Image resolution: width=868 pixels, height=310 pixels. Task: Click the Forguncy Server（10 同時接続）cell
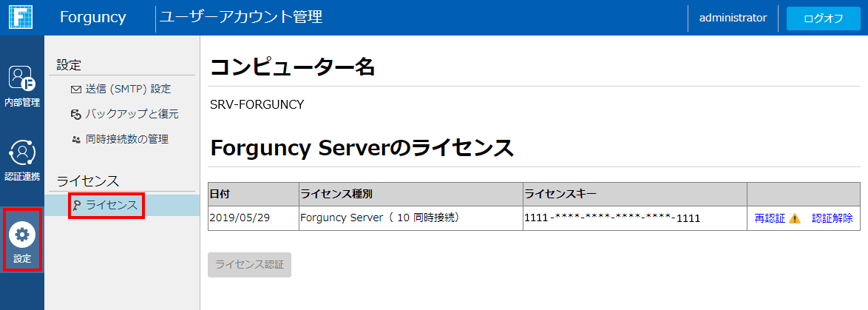[x=411, y=218]
